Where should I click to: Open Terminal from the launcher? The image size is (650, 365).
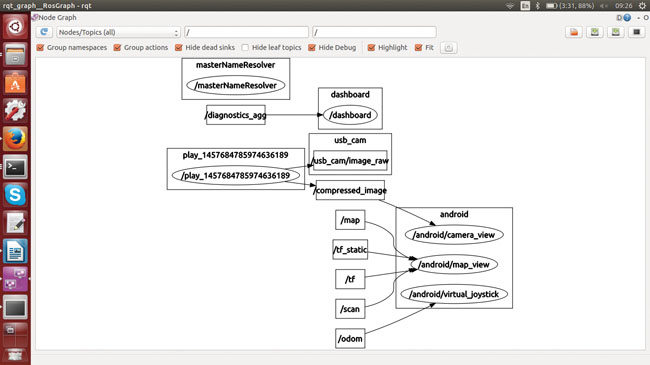[x=15, y=167]
